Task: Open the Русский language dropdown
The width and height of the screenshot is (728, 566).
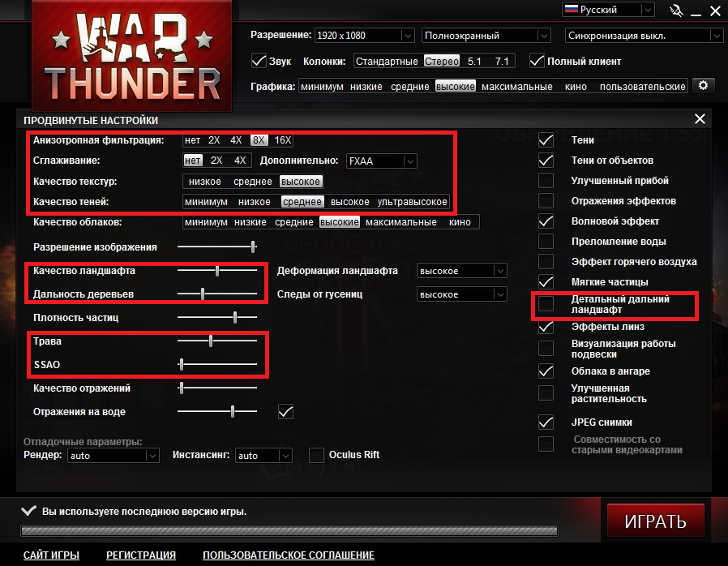Action: click(608, 9)
